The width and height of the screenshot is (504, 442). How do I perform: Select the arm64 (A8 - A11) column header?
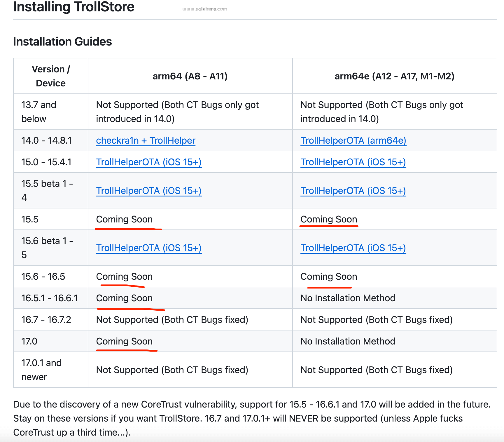[x=190, y=76]
